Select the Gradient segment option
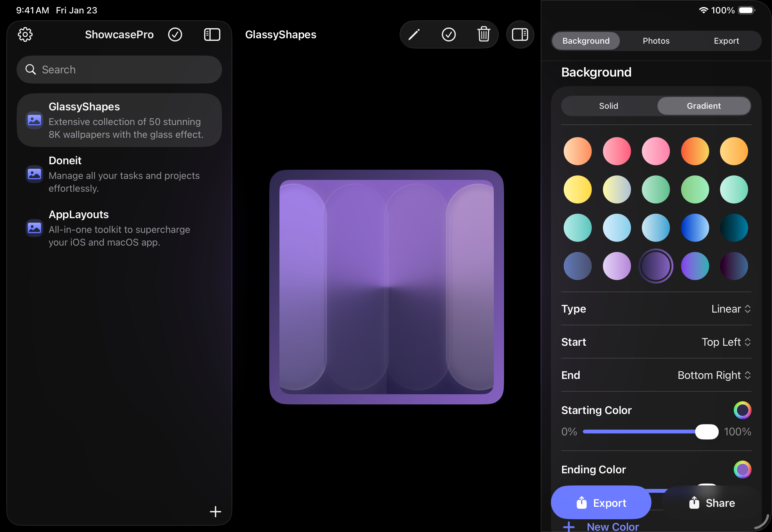 point(704,106)
